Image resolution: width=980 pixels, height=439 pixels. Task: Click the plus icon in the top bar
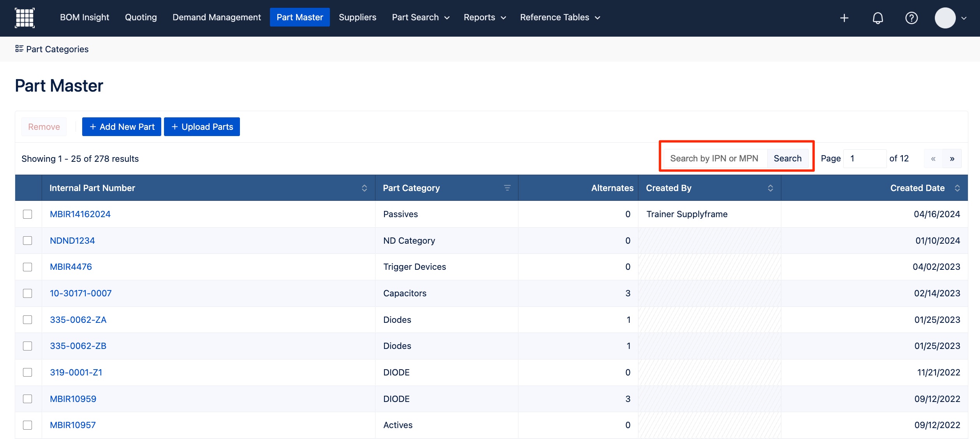coord(844,18)
